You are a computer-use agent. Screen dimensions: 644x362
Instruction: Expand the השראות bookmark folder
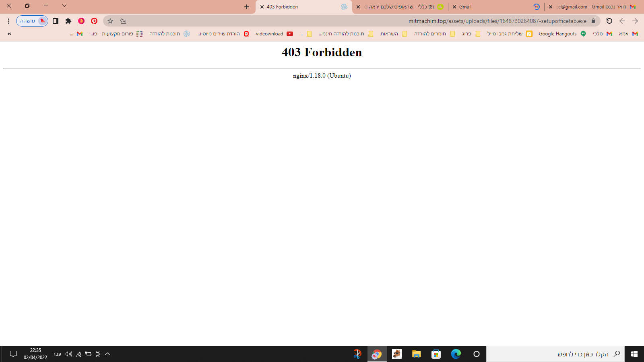pyautogui.click(x=394, y=34)
